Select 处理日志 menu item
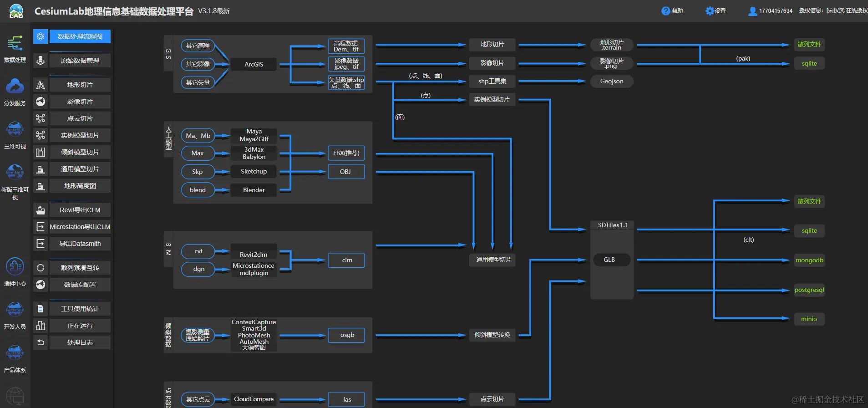This screenshot has height=408, width=868. [80, 342]
